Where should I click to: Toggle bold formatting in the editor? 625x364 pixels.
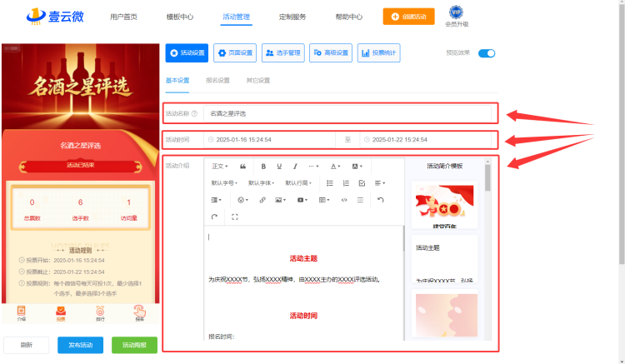coord(263,167)
